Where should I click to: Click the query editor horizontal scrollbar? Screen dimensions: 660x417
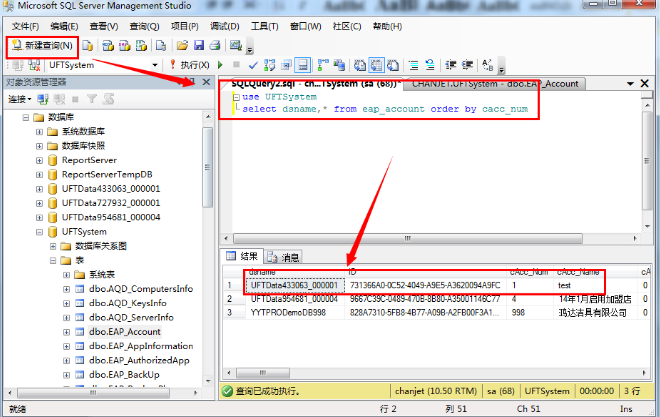coord(407,238)
